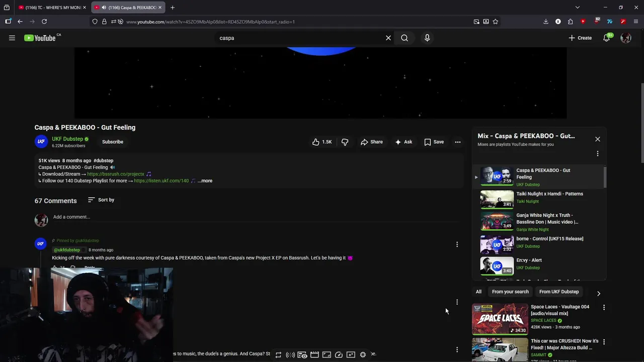
Task: Open the pinned comment's options menu
Action: tap(457, 244)
